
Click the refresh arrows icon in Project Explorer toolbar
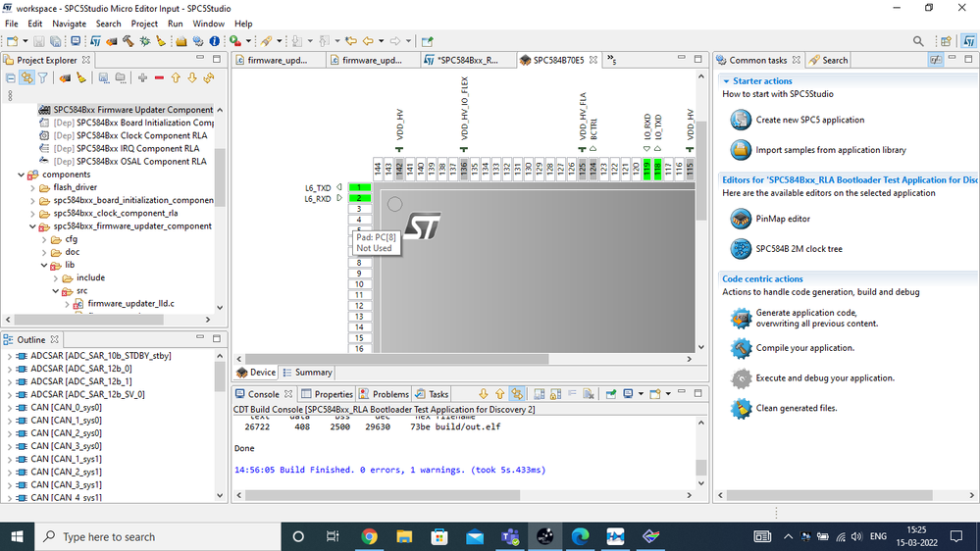click(209, 78)
